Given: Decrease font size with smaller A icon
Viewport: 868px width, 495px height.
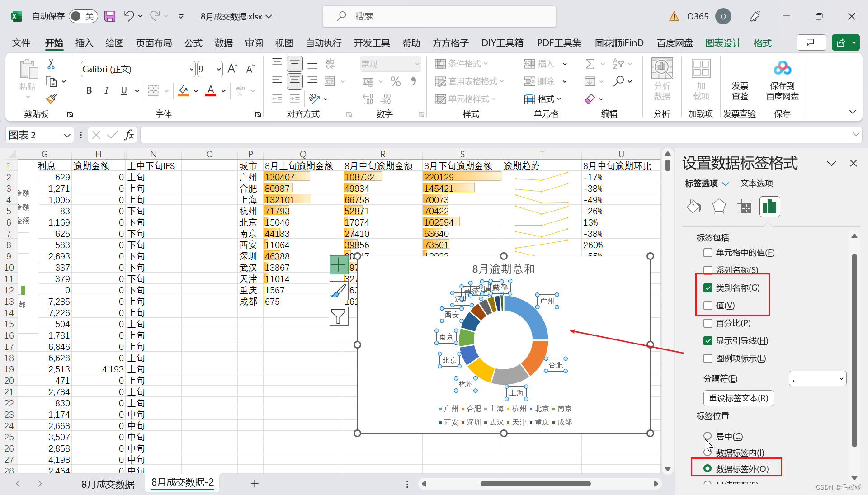Looking at the screenshot, I should (250, 69).
